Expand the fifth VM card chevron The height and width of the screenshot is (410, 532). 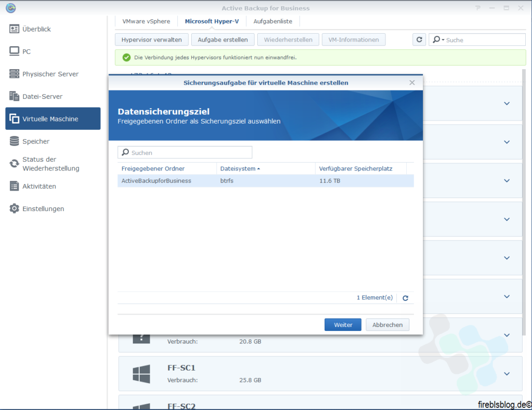pyautogui.click(x=507, y=258)
